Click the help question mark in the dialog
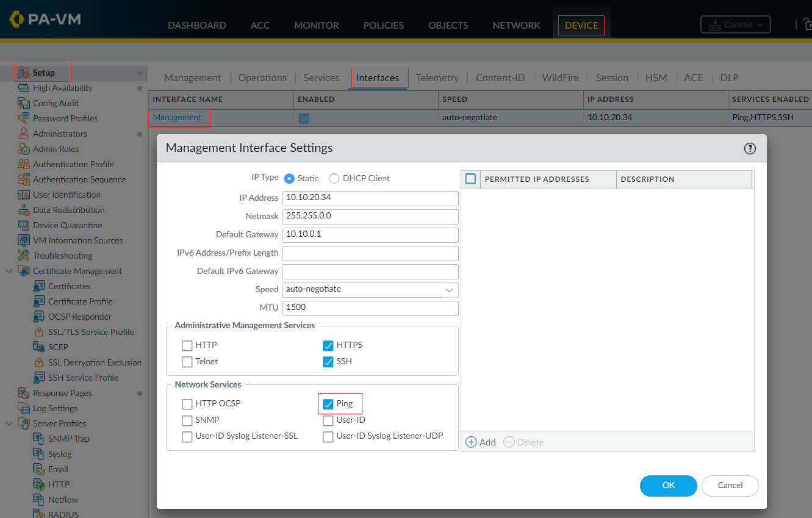Screen dimensions: 812x518 [750, 148]
